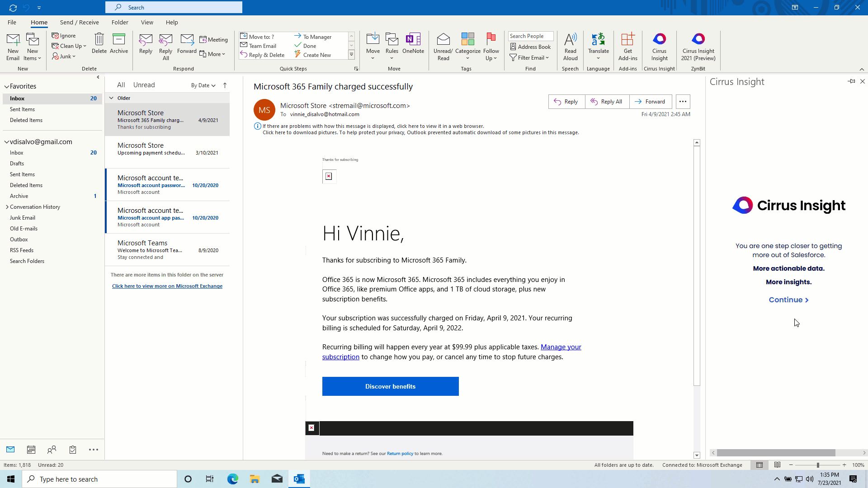Click the Reply icon in Respond group
Screen dimensions: 868x488
(146, 39)
